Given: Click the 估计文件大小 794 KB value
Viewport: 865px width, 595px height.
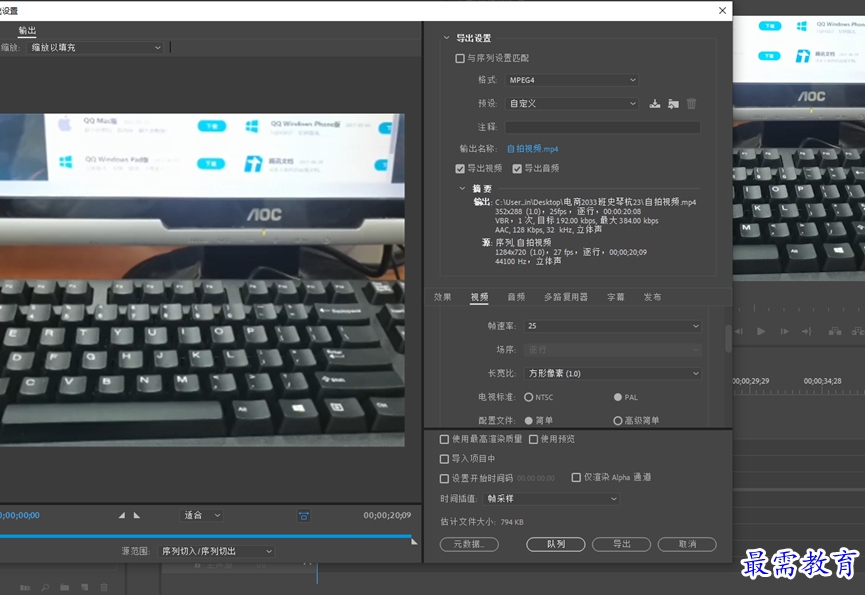Looking at the screenshot, I should [512, 522].
